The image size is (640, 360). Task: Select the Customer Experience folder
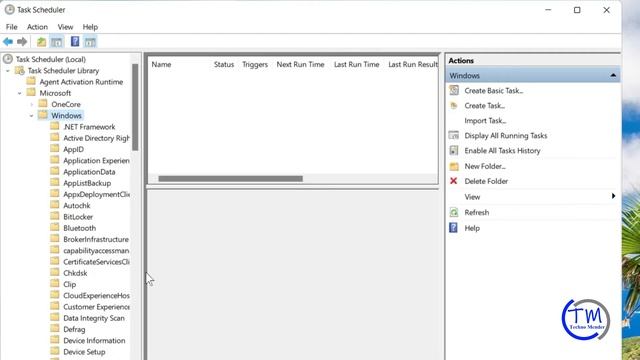click(96, 307)
